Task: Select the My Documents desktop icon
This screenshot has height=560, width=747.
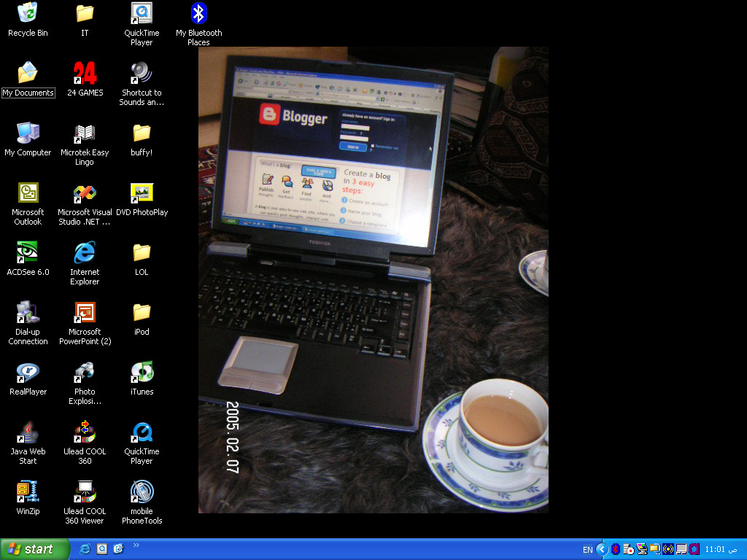Action: point(28,79)
